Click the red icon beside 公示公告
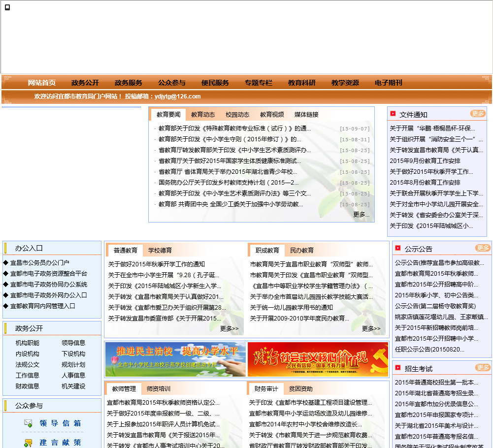This screenshot has height=448, width=493. point(397,248)
